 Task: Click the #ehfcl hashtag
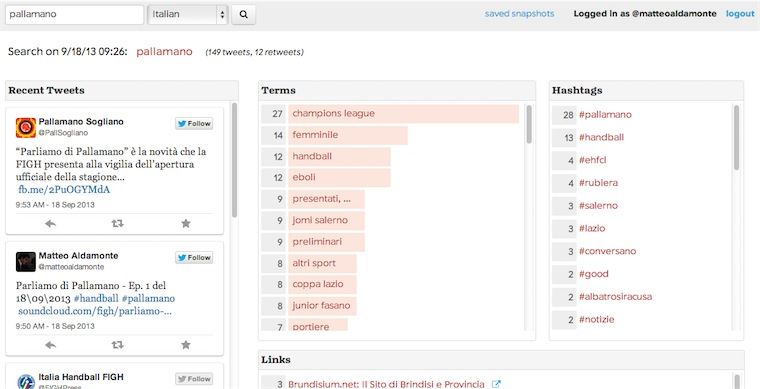pyautogui.click(x=592, y=160)
